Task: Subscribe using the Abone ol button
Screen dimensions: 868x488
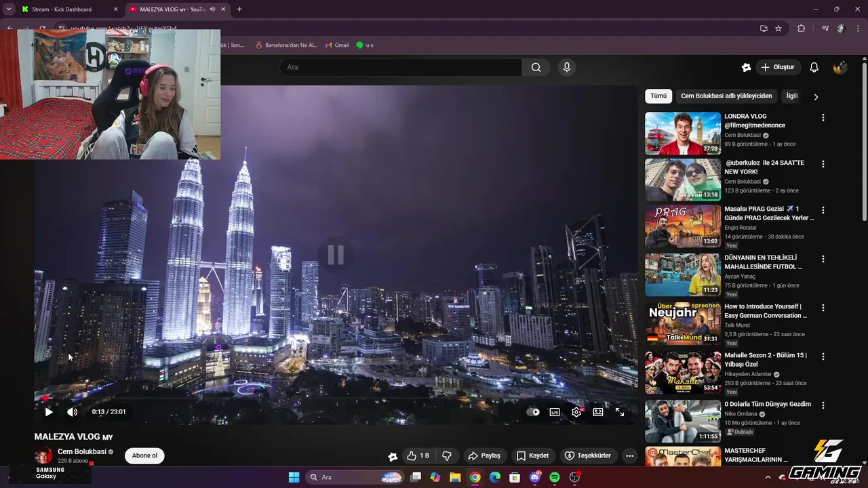Action: pyautogui.click(x=144, y=455)
